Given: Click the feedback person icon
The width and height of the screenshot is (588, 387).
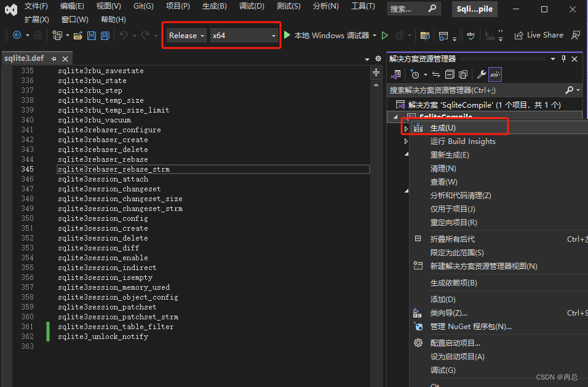Looking at the screenshot, I should (575, 35).
